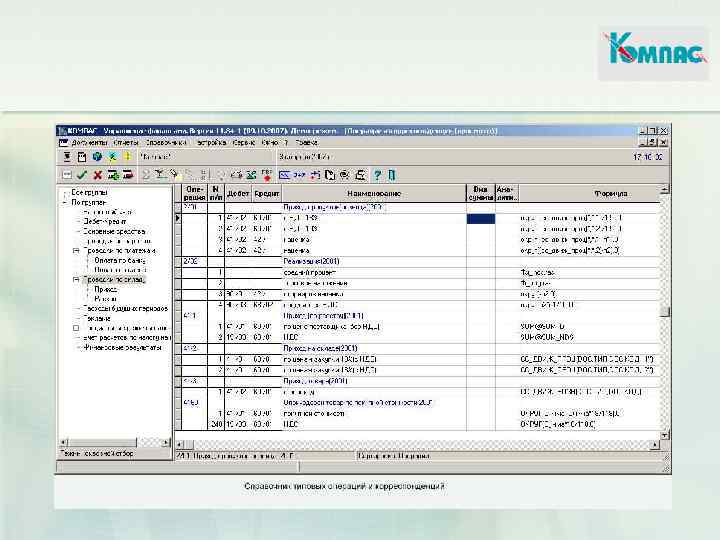Click the green checkmark confirm icon

coord(82,175)
